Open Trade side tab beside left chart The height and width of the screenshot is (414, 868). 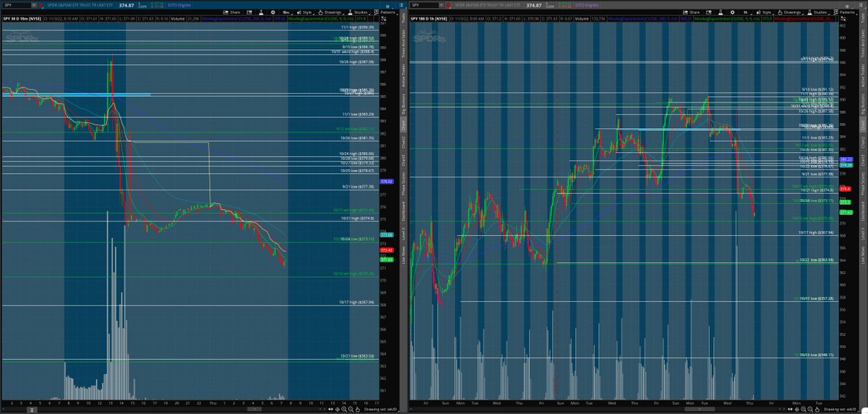404,20
